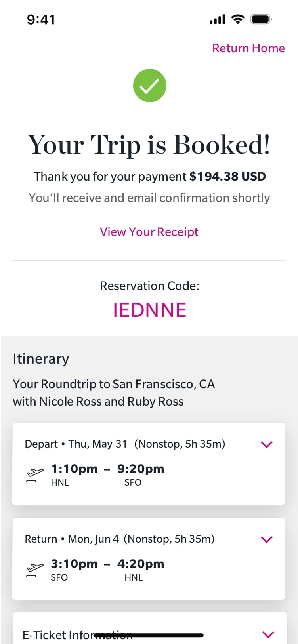Tap the battery status icon
The image size is (298, 644).
(261, 19)
